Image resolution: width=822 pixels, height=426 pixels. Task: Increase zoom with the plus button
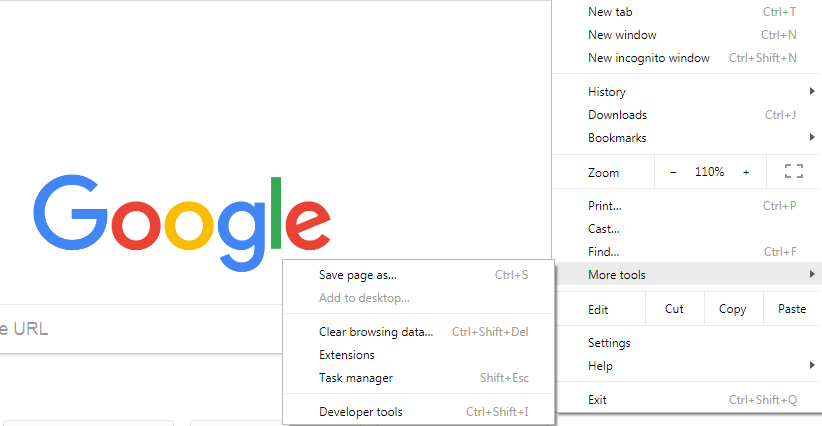click(746, 172)
